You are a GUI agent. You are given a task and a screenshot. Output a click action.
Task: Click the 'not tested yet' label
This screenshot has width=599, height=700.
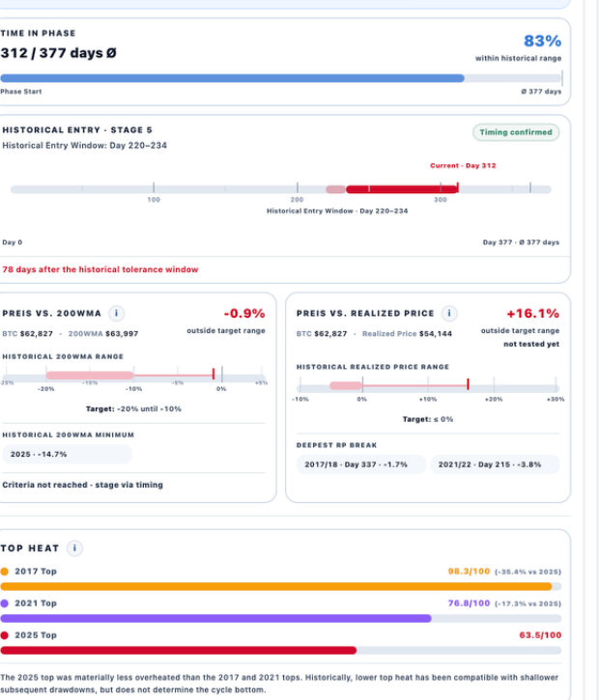point(531,344)
